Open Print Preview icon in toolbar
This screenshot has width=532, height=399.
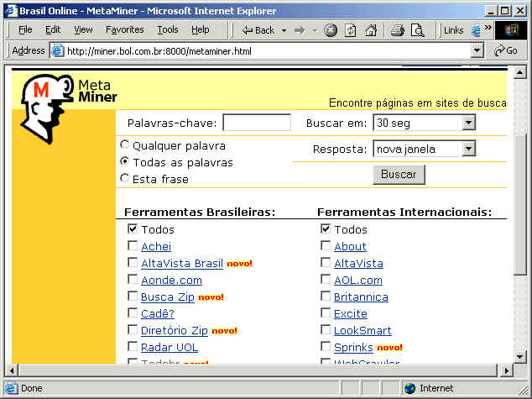click(417, 29)
